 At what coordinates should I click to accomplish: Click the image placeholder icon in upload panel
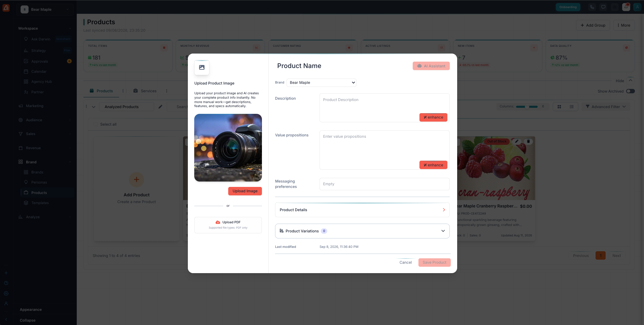(202, 67)
